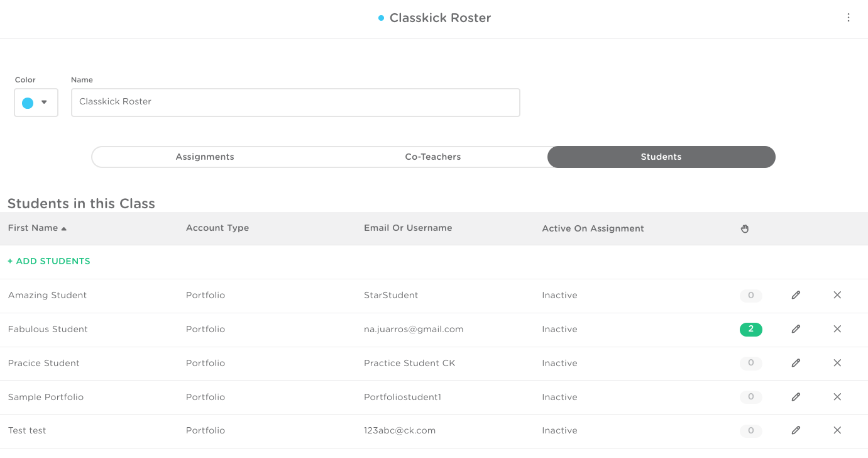
Task: Switch to the Co-Teachers tab
Action: coord(433,157)
